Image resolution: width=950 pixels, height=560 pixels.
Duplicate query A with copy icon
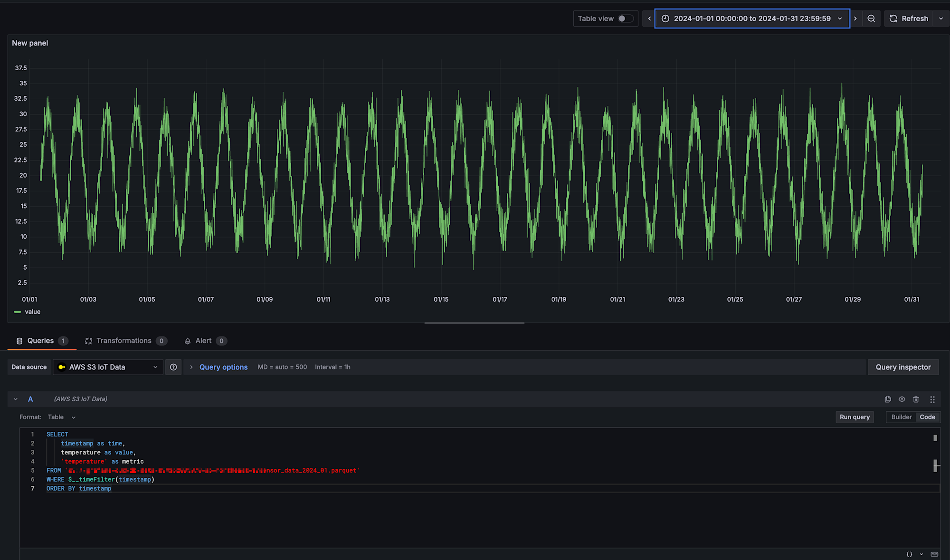[x=888, y=399]
